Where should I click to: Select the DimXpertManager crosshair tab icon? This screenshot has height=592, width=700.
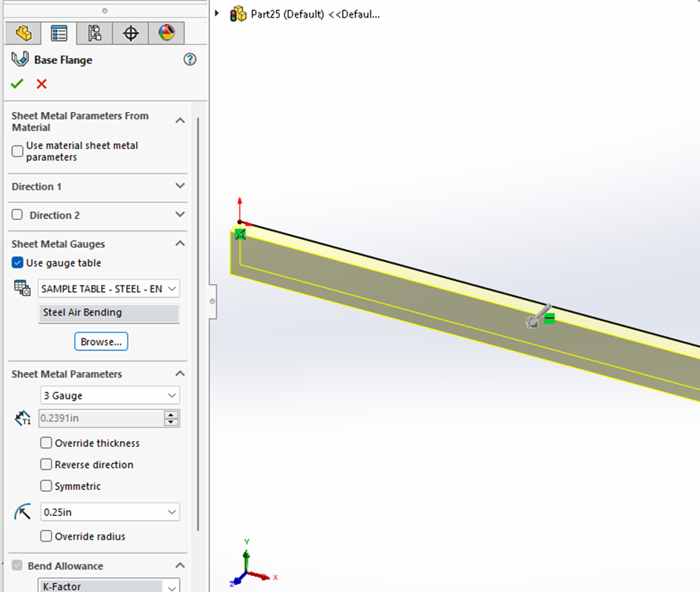coord(130,33)
